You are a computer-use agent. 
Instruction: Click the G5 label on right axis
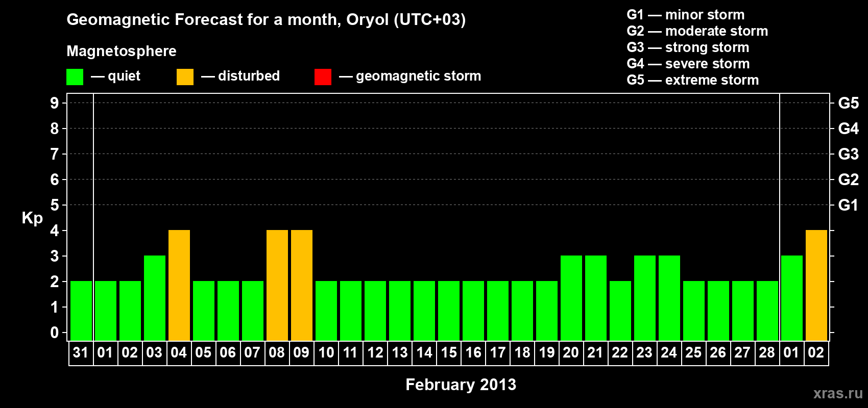[849, 103]
